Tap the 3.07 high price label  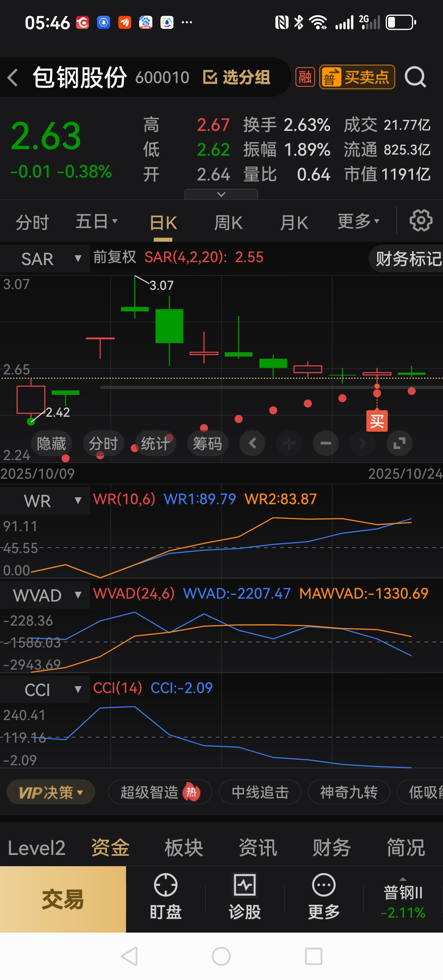(x=161, y=285)
